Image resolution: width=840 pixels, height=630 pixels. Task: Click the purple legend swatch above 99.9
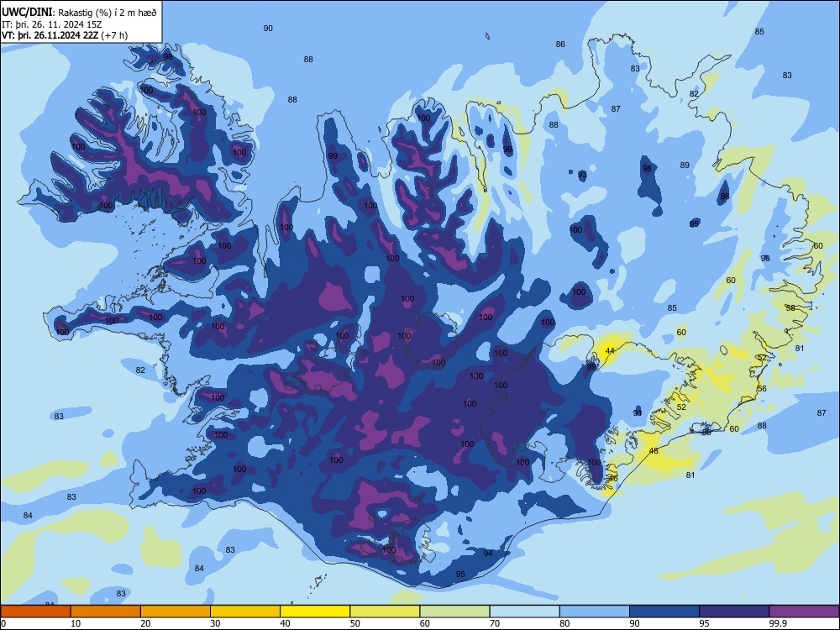tap(804, 612)
